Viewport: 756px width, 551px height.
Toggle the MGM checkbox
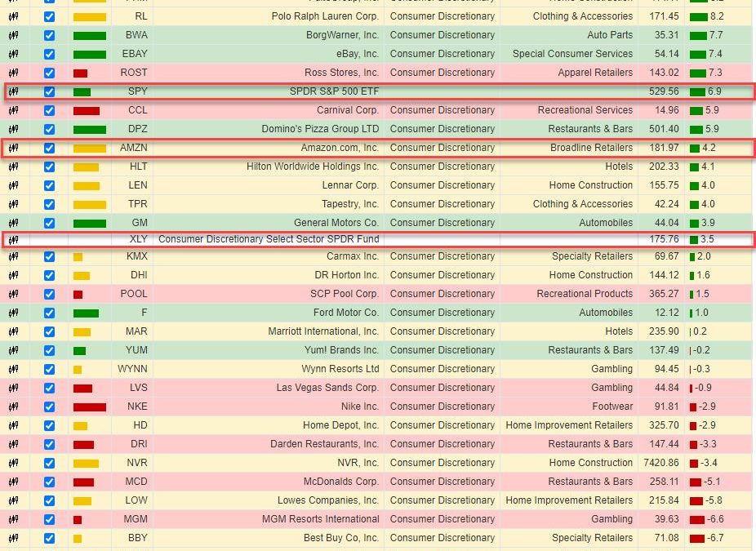click(x=49, y=520)
